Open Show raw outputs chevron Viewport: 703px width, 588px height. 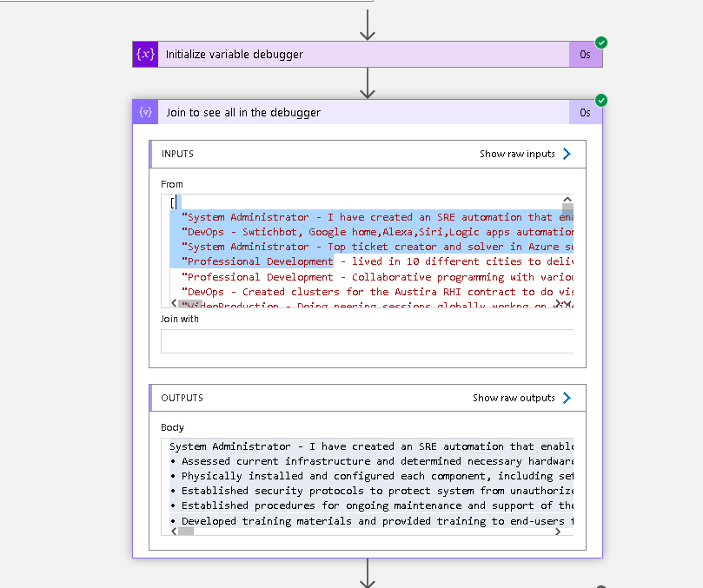coord(567,398)
